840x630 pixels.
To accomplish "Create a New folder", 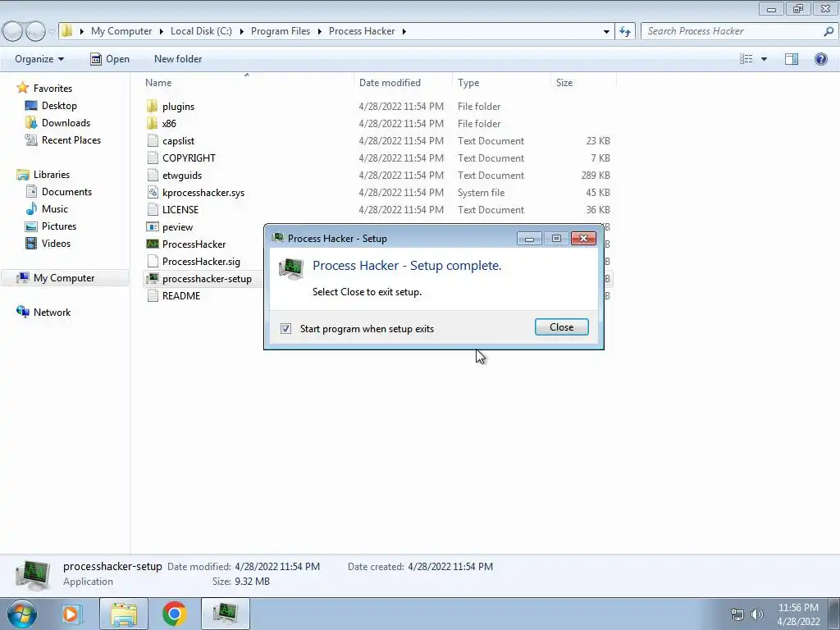I will 178,59.
